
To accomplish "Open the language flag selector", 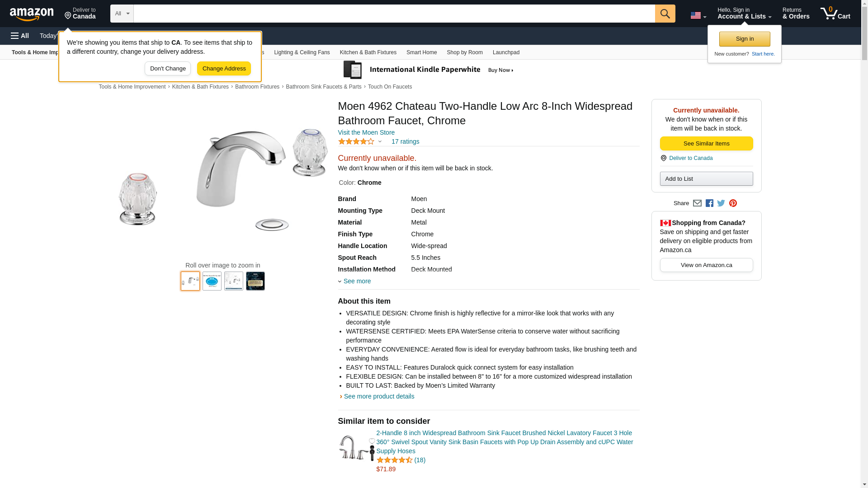I will [x=698, y=15].
